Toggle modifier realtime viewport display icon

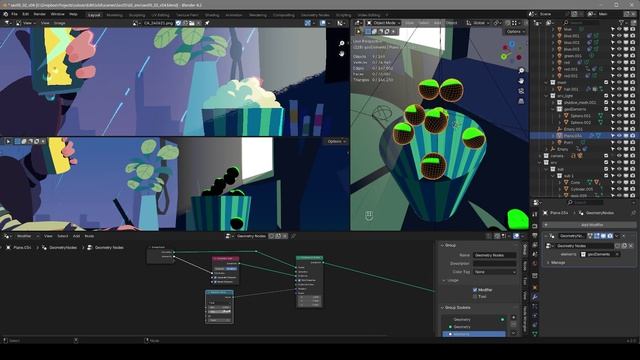603,236
